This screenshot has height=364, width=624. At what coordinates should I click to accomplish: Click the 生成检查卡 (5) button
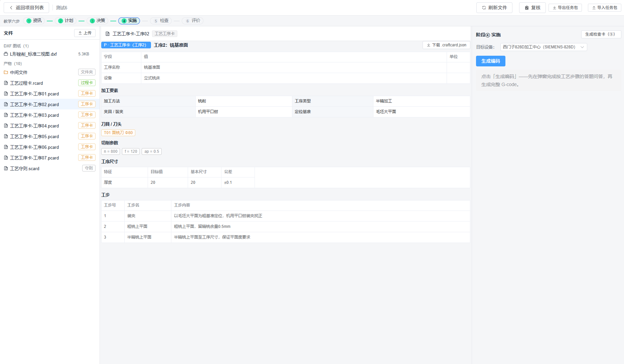click(x=601, y=34)
